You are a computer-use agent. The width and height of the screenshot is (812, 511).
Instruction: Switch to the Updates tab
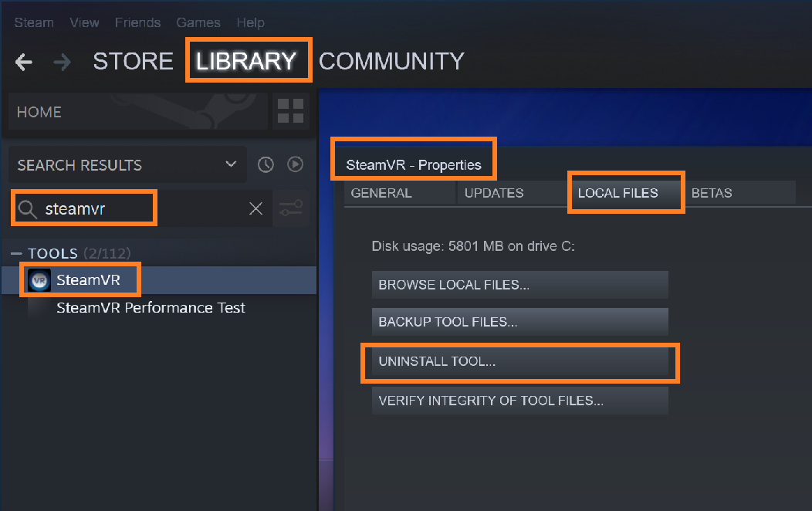pyautogui.click(x=513, y=193)
